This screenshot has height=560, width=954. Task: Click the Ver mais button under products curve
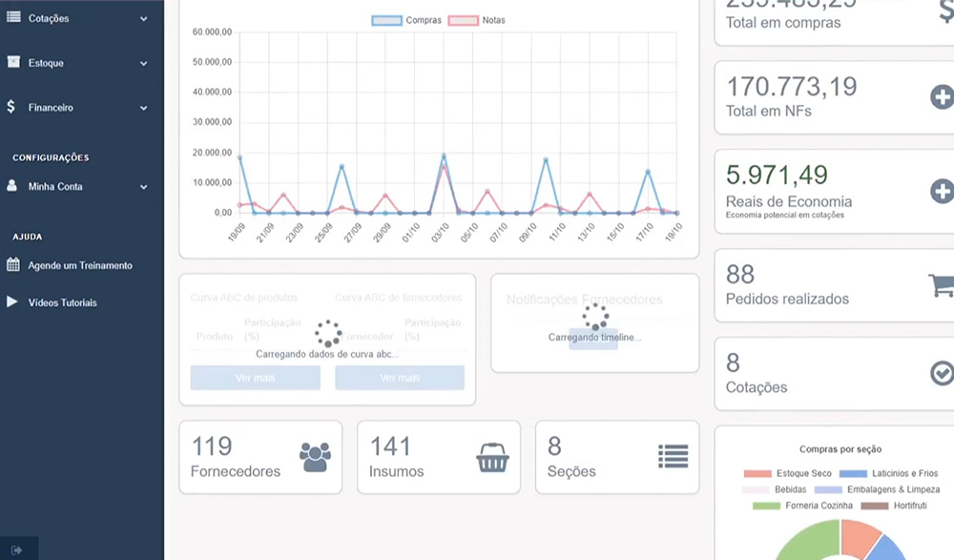pyautogui.click(x=255, y=378)
